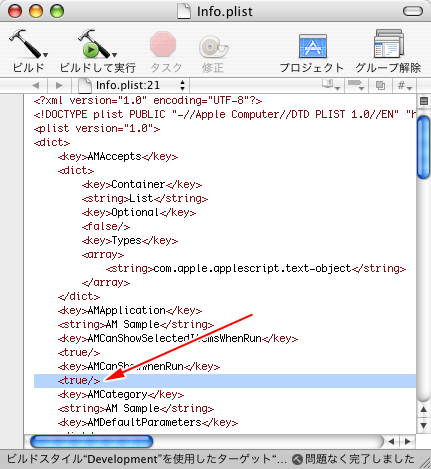Click the Build hammer icon (ビルド)
This screenshot has height=469, width=431.
(x=26, y=43)
